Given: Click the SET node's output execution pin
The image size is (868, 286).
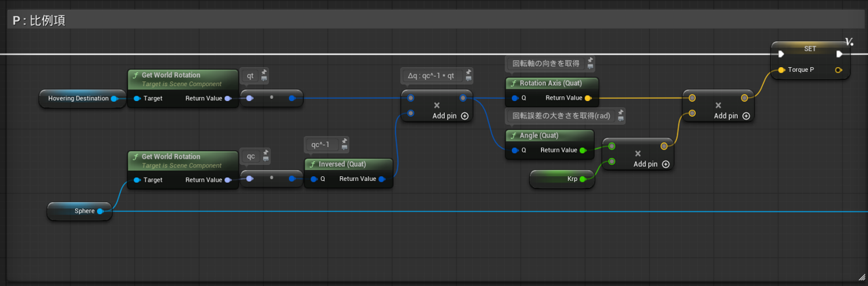Looking at the screenshot, I should (840, 54).
